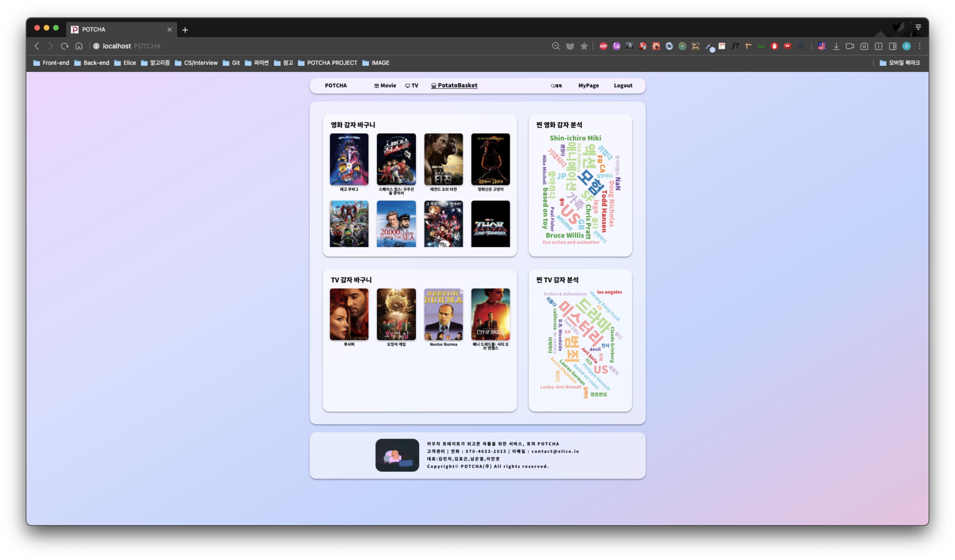
Task: Open a new browser tab
Action: pos(185,30)
